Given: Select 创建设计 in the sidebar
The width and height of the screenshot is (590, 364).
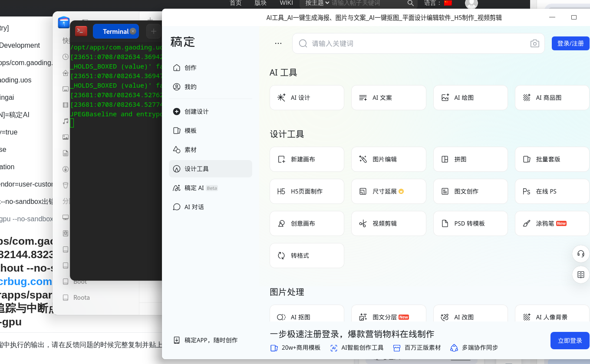Looking at the screenshot, I should pyautogui.click(x=211, y=111).
